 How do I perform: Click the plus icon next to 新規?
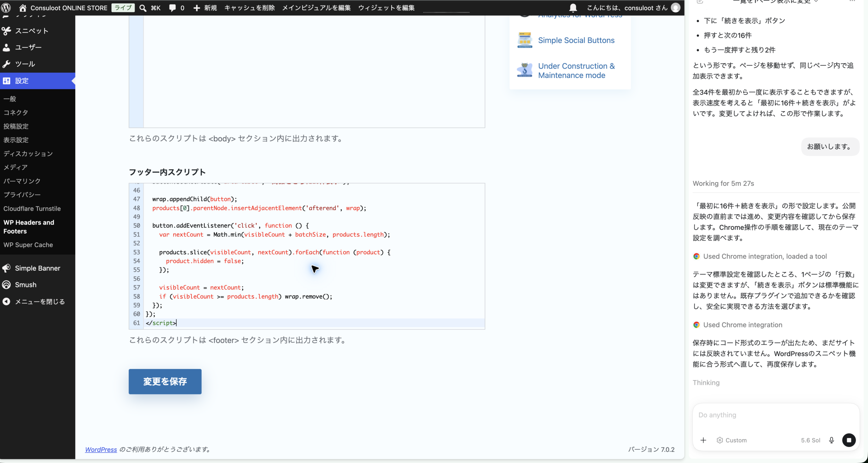pos(197,8)
